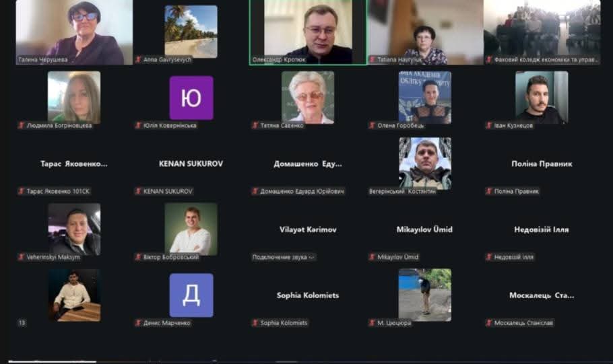The image size is (613, 364).
Task: Click muted mic icon next to Денис Марченко
Action: 138,323
